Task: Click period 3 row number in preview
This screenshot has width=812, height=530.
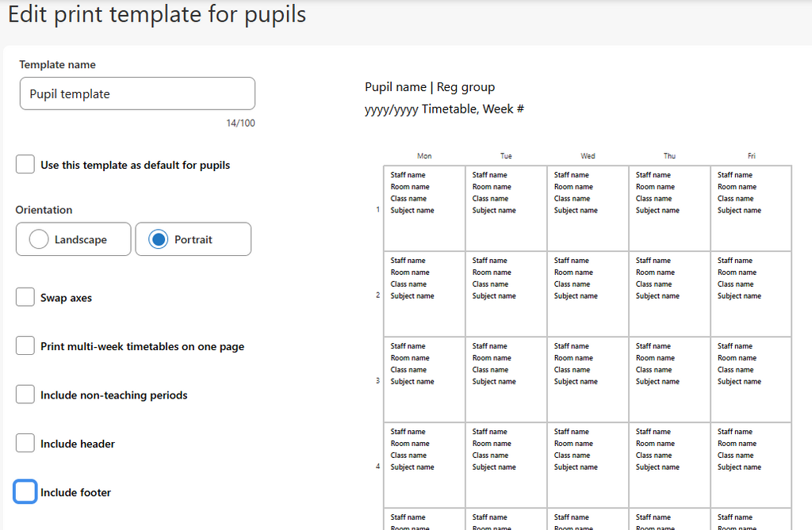Action: pyautogui.click(x=378, y=380)
